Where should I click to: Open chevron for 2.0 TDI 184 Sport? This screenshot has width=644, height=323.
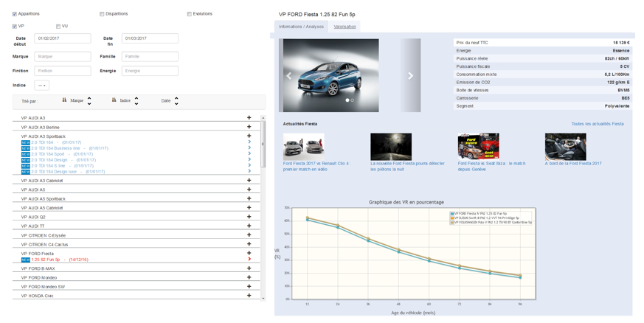tap(249, 153)
